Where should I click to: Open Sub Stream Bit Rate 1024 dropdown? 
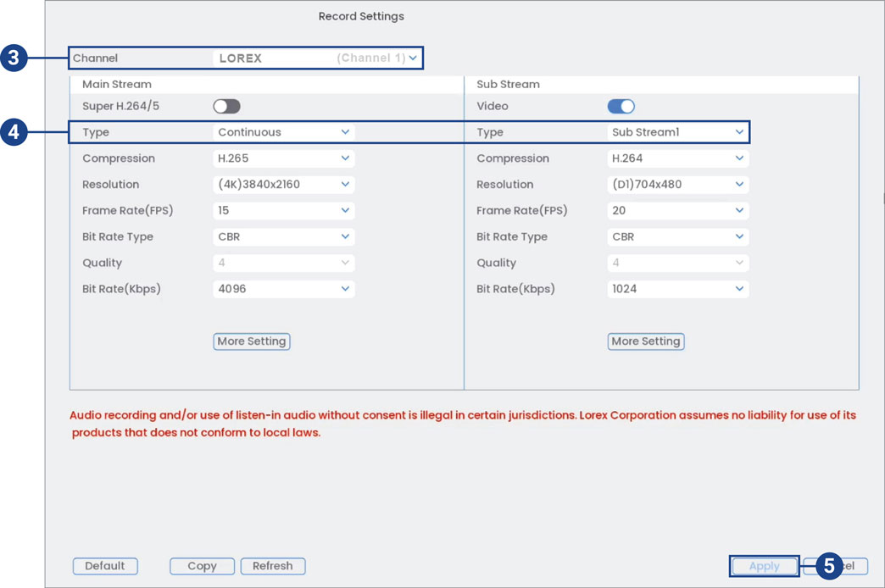point(677,289)
